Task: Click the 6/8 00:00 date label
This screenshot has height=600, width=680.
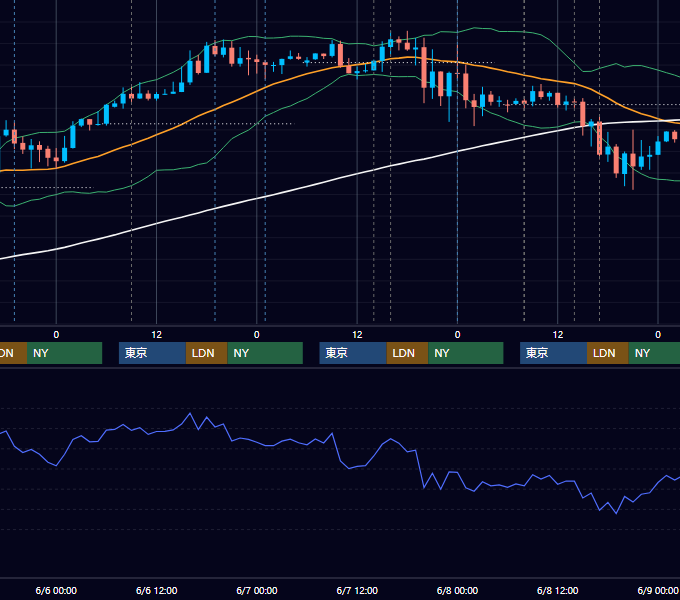Action: click(457, 590)
